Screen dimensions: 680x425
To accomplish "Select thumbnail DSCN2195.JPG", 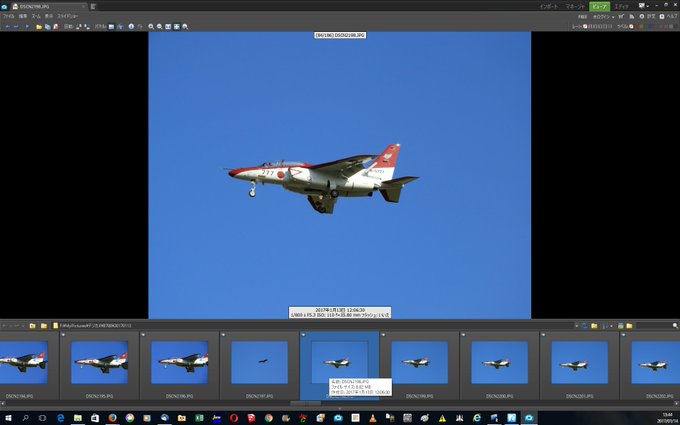I will pos(99,365).
